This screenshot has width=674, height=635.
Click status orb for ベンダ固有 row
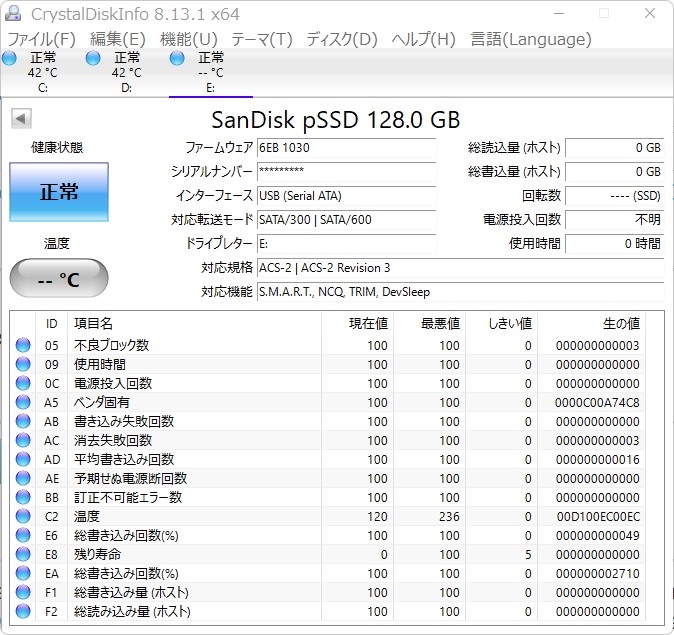(x=23, y=402)
